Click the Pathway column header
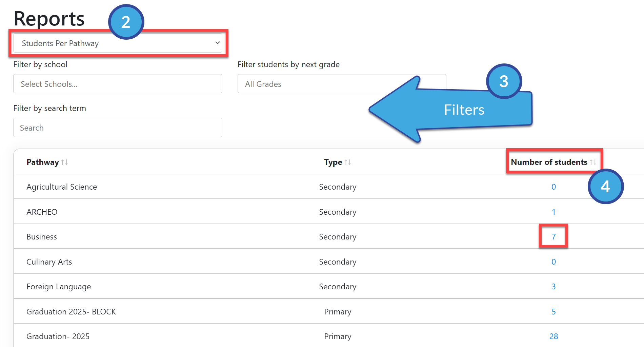Viewport: 644px width, 347px height. coord(43,162)
